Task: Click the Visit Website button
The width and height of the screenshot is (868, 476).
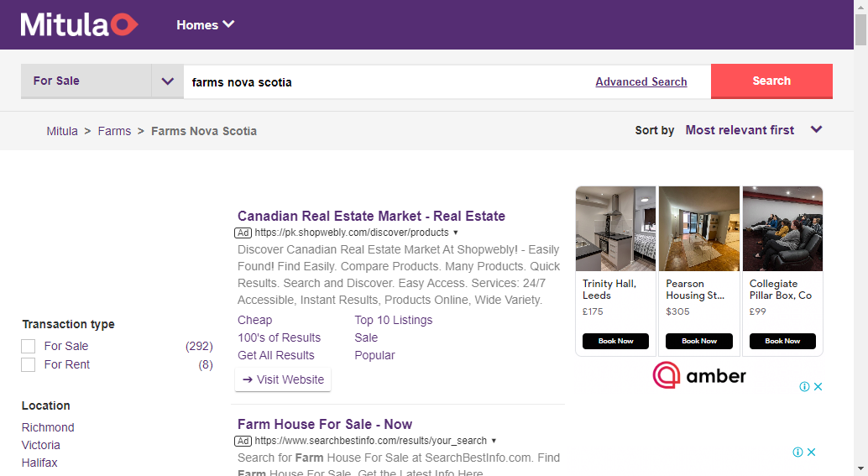Action: pyautogui.click(x=283, y=379)
